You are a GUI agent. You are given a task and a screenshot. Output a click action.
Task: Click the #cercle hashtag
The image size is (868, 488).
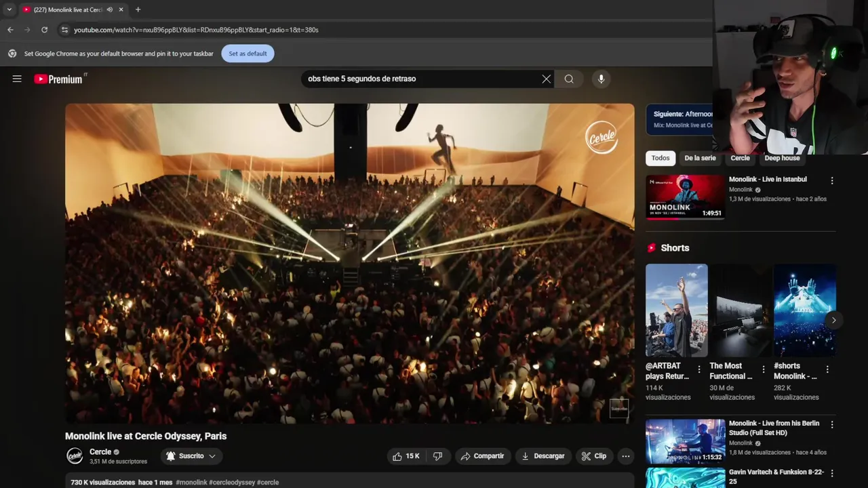268,483
